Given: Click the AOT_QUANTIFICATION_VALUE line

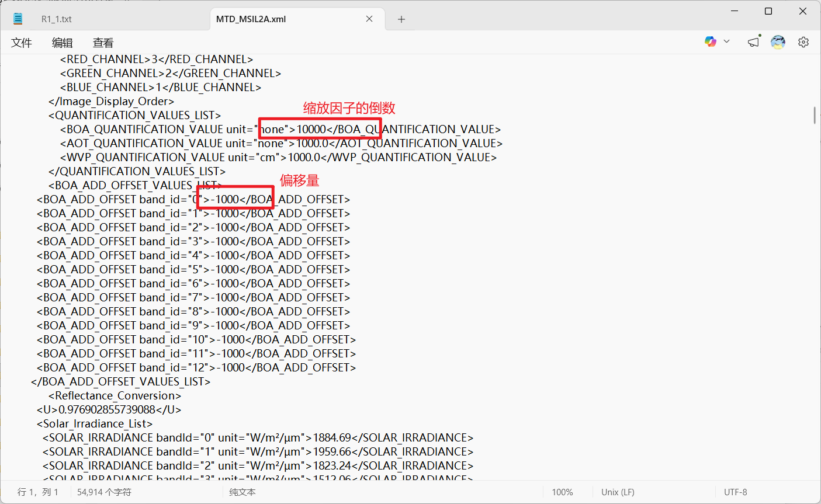Looking at the screenshot, I should point(282,143).
